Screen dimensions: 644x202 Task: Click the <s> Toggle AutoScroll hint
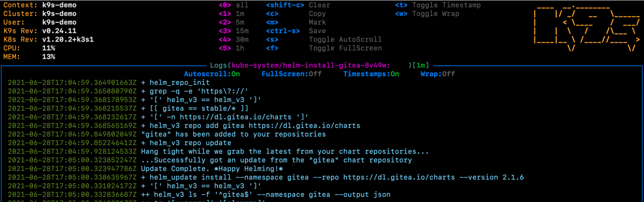tap(324, 39)
